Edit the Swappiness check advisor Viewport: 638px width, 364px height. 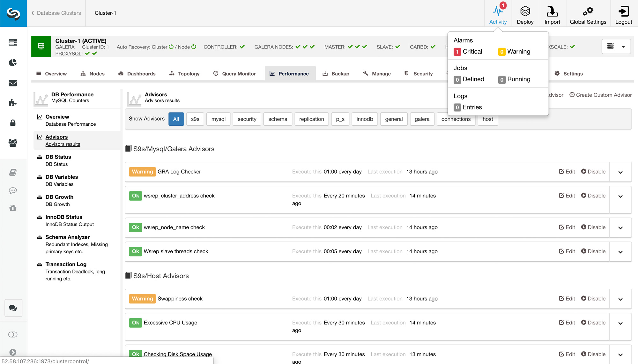pos(567,299)
